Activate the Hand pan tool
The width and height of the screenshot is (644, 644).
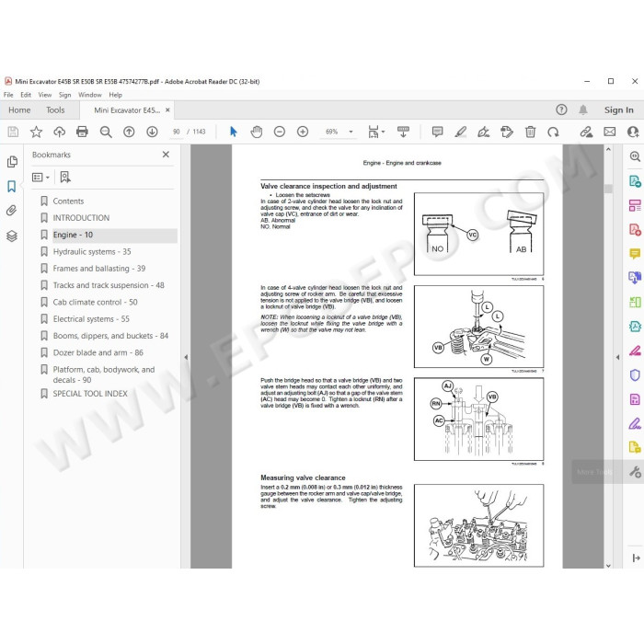point(257,132)
